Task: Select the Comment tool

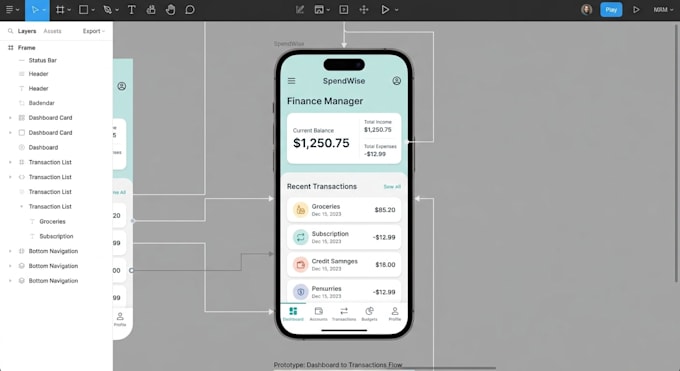Action: [x=190, y=10]
